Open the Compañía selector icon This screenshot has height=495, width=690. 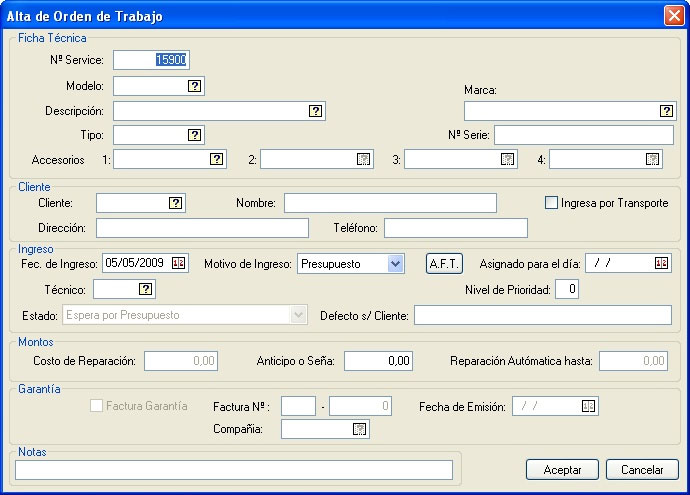pos(360,429)
